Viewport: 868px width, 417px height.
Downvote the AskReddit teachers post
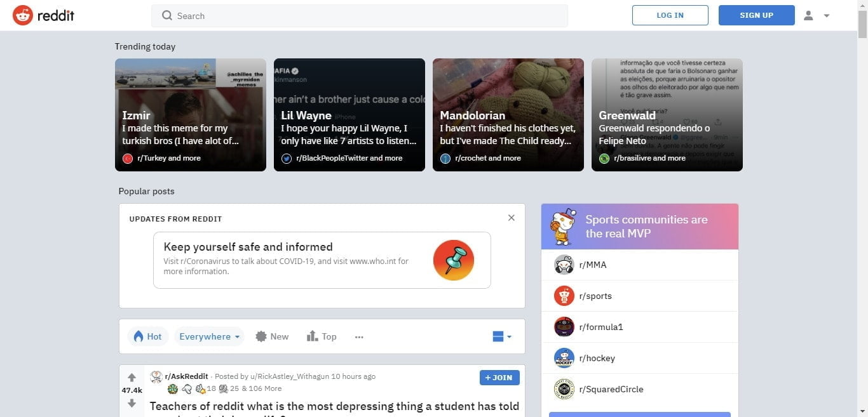pyautogui.click(x=132, y=404)
